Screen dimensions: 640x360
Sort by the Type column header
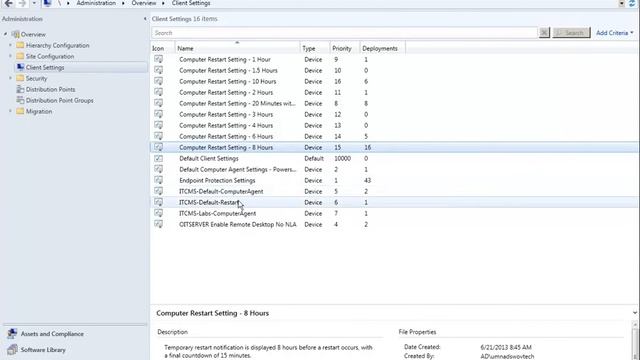pos(315,48)
